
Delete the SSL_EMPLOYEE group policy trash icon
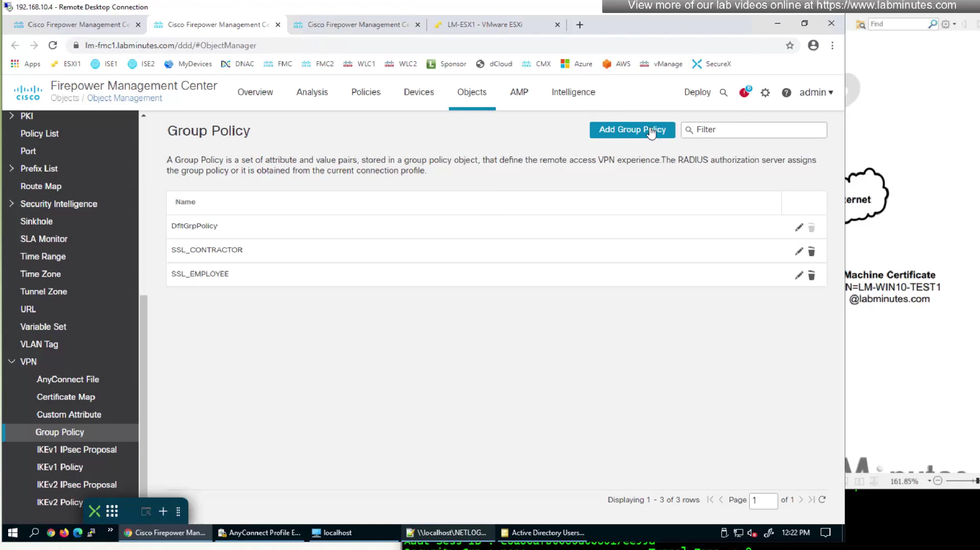pyautogui.click(x=811, y=275)
